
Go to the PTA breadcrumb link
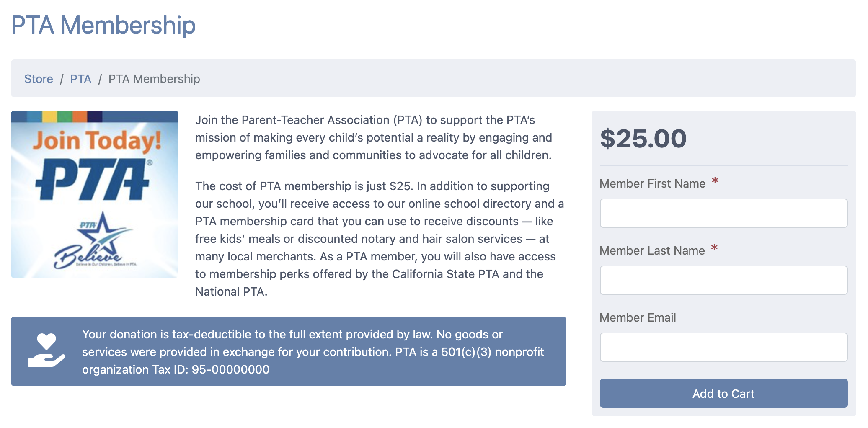[80, 79]
